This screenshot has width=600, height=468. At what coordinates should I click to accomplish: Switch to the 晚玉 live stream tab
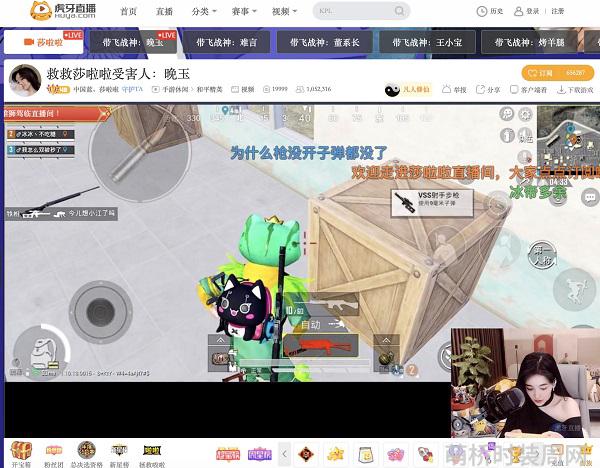pos(133,42)
